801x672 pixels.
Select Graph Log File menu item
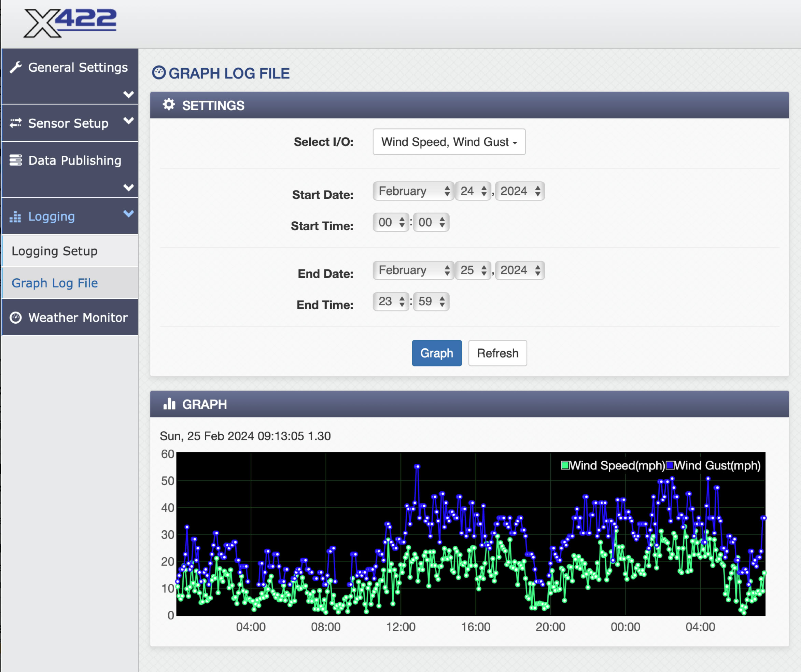pyautogui.click(x=55, y=283)
